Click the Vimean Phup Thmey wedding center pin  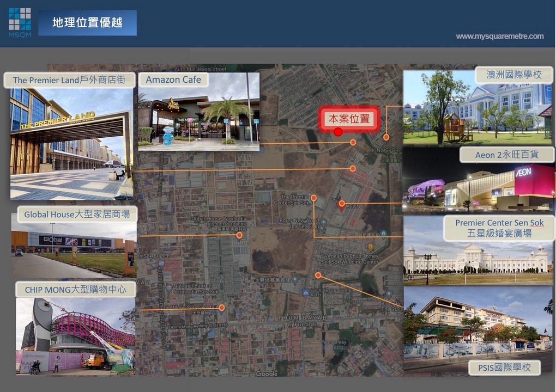[371, 247]
